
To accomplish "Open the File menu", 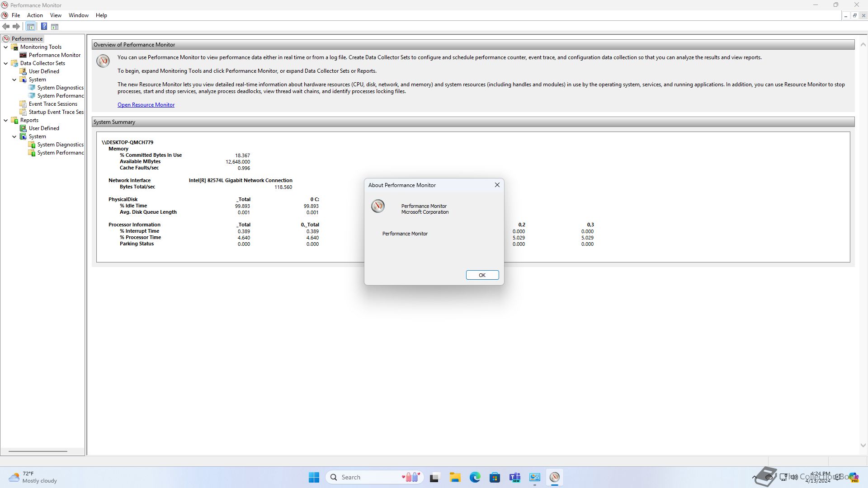I will 16,15.
